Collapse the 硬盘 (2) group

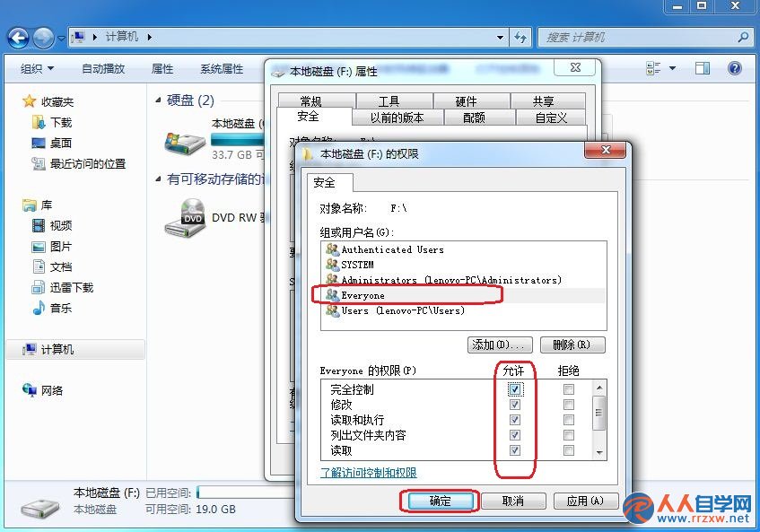(158, 100)
